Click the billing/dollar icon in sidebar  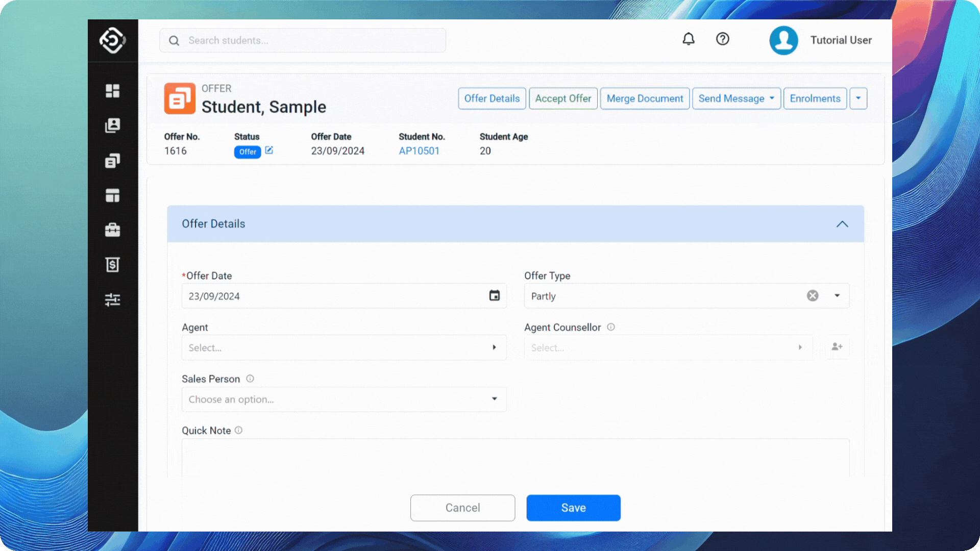(112, 264)
